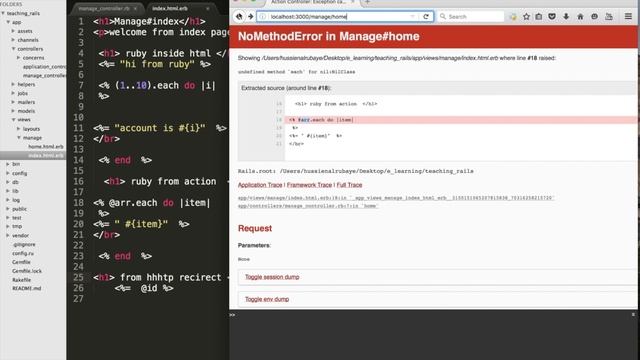Open Gemfile.lock in sidebar
The height and width of the screenshot is (360, 640).
[x=27, y=271]
